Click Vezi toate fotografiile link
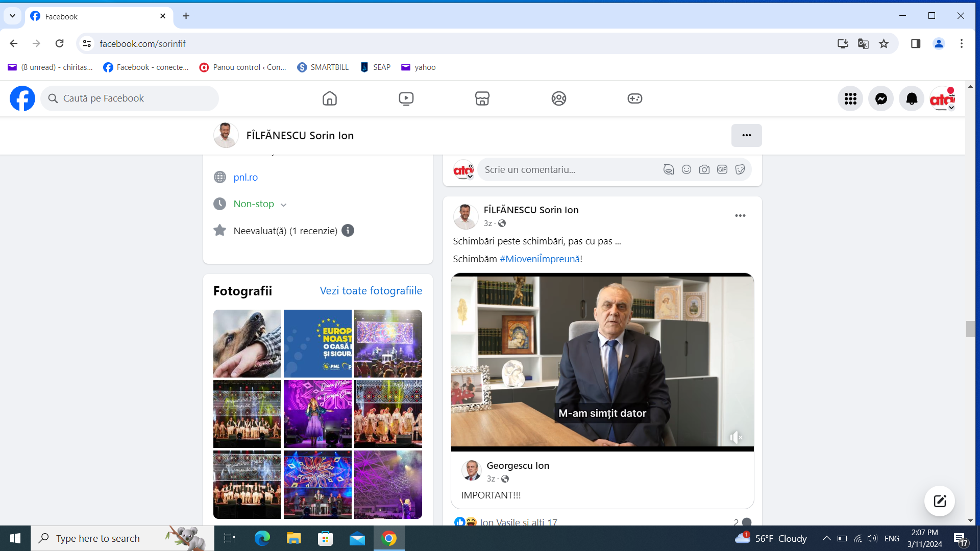The image size is (980, 551). click(x=371, y=291)
